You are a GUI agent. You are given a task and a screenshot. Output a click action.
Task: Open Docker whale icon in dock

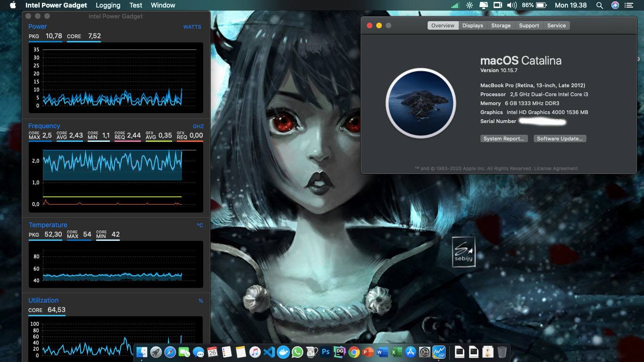coord(283,352)
